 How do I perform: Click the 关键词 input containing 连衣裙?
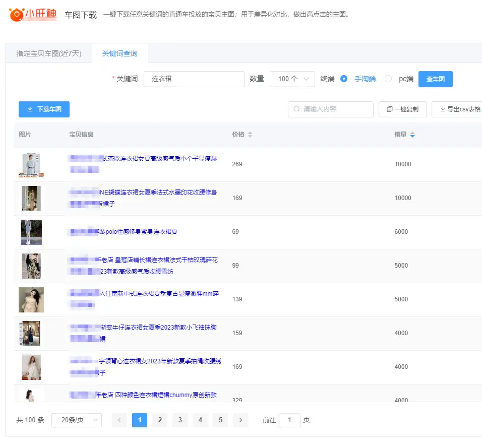pyautogui.click(x=194, y=79)
